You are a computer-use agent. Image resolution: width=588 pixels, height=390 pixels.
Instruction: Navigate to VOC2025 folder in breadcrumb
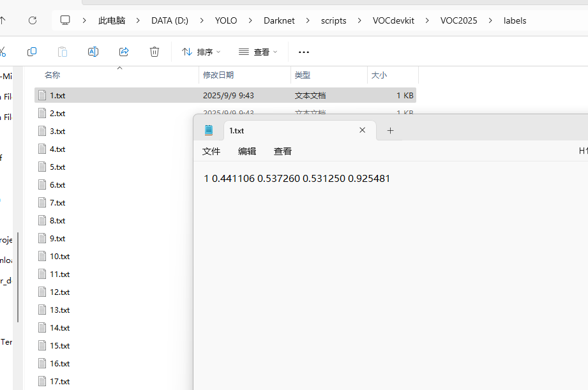pos(458,20)
